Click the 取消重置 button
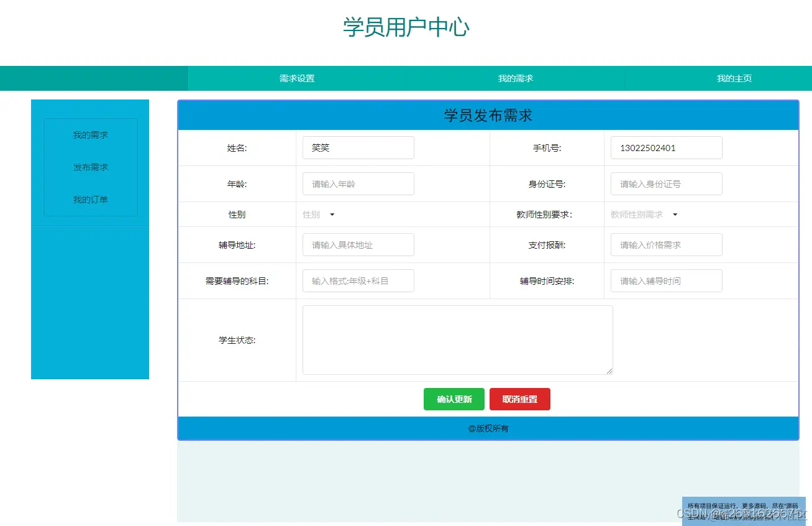 pyautogui.click(x=519, y=399)
